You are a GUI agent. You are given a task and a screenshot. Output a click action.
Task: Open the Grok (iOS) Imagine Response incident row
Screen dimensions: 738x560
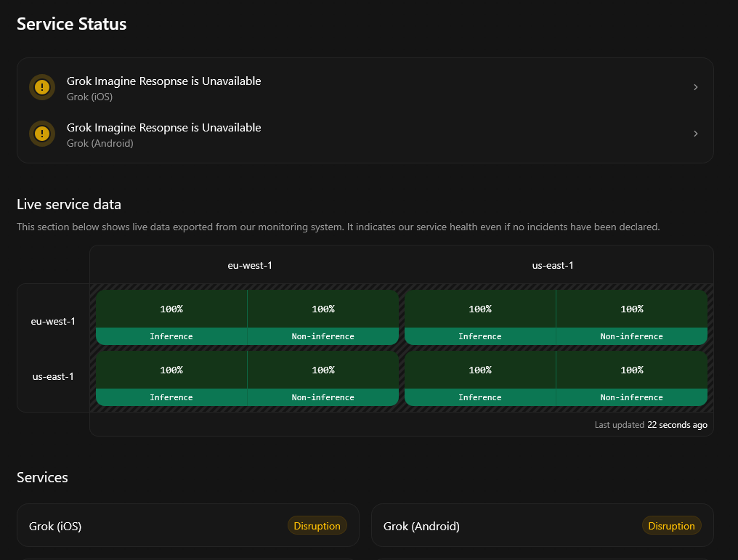[365, 88]
